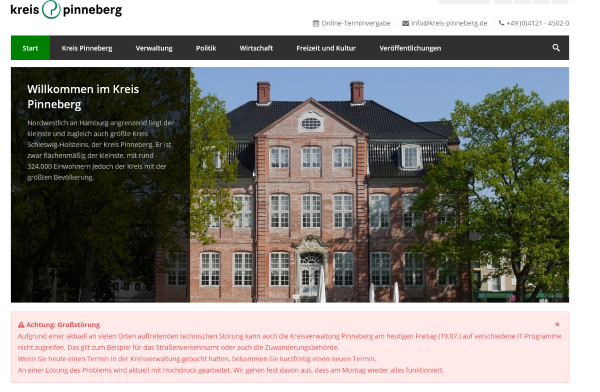600x392 pixels.
Task: Click the intro paragraph starting with Nordwestlich an Hamburg
Action: (x=101, y=150)
